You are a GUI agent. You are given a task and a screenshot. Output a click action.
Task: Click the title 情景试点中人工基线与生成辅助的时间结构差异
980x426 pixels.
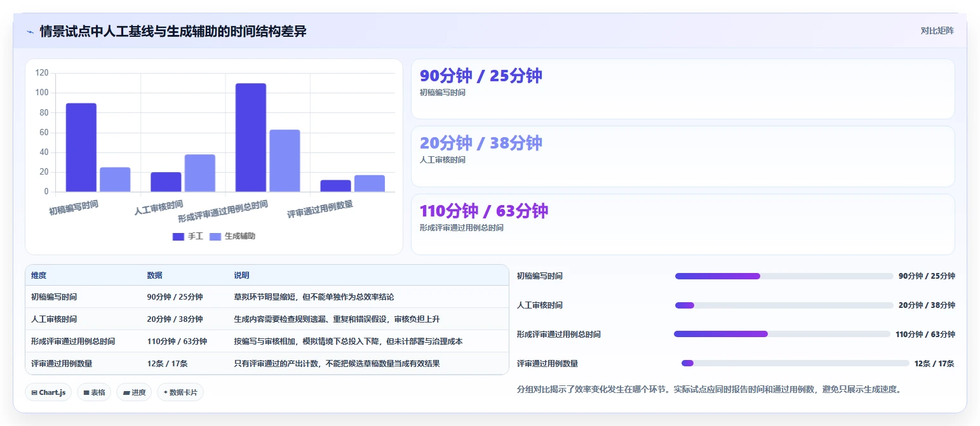tap(173, 31)
